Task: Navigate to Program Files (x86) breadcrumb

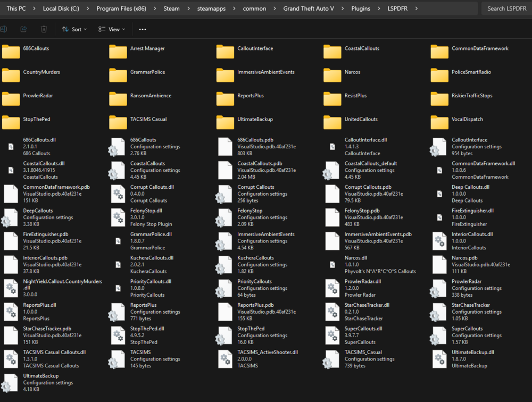Action: coord(121,9)
